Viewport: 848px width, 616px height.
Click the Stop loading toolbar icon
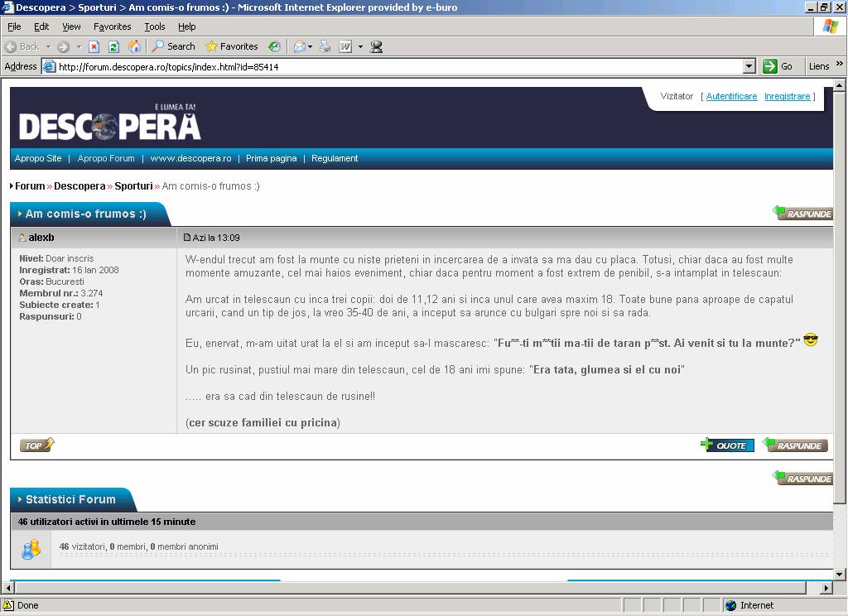pos(94,46)
